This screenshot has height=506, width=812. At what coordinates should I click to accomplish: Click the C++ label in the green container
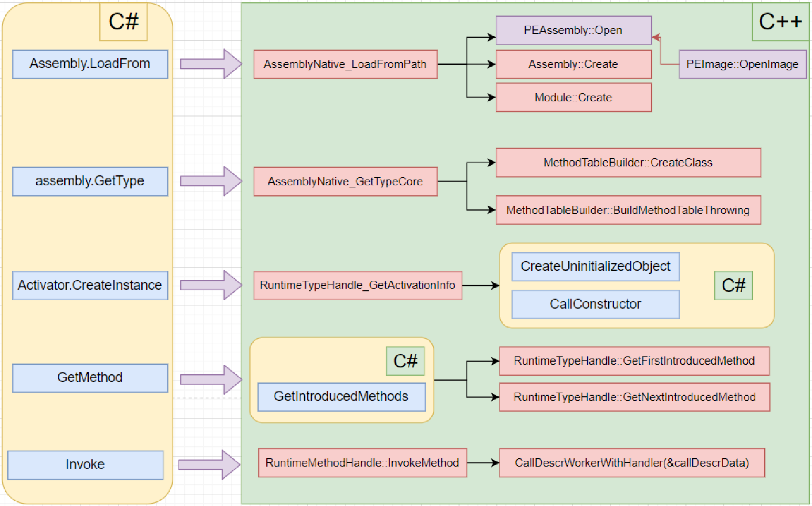click(x=780, y=22)
